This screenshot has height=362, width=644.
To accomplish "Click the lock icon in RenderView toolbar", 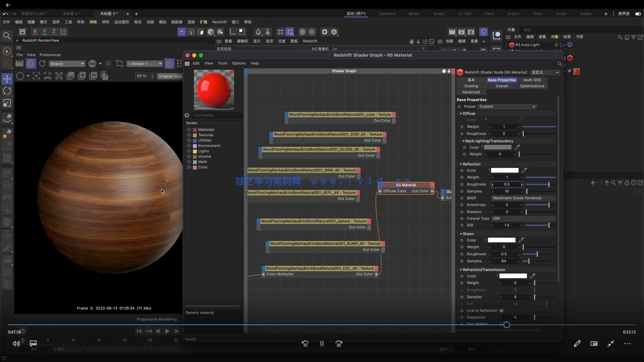I will [169, 63].
